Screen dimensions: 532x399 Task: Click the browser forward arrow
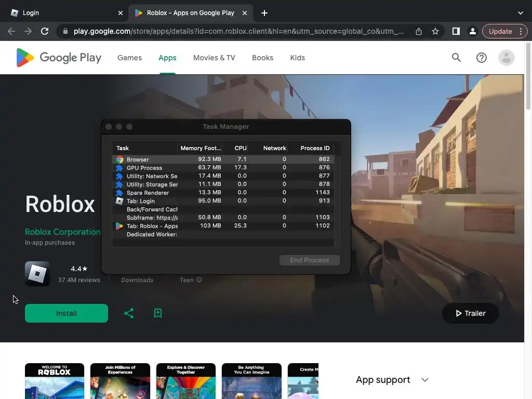[x=28, y=32]
